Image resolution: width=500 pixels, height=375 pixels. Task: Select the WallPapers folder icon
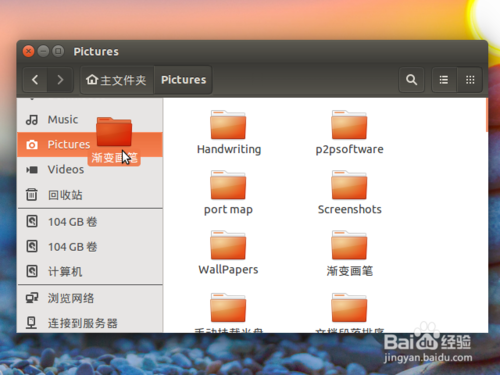(228, 245)
